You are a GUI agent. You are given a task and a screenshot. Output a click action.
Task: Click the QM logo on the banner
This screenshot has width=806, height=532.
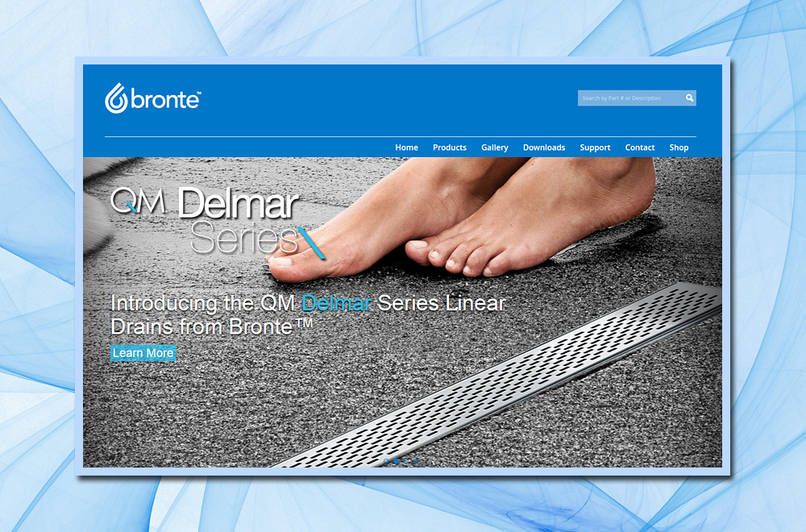point(138,201)
